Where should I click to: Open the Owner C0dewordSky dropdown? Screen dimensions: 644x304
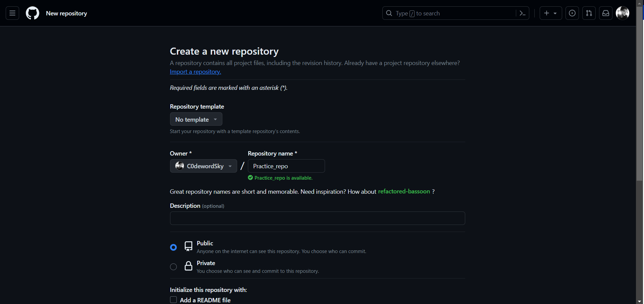click(x=204, y=166)
